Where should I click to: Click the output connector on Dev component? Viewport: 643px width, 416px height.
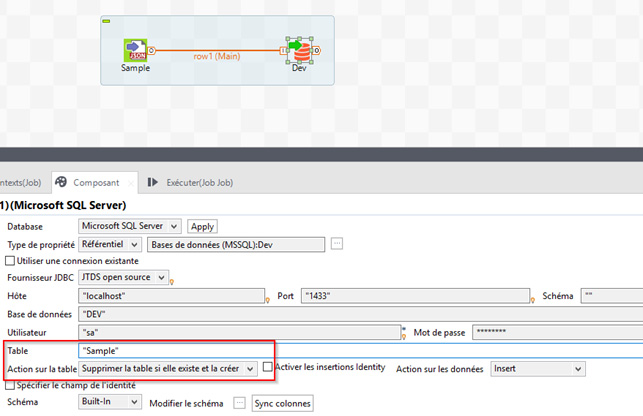point(317,50)
